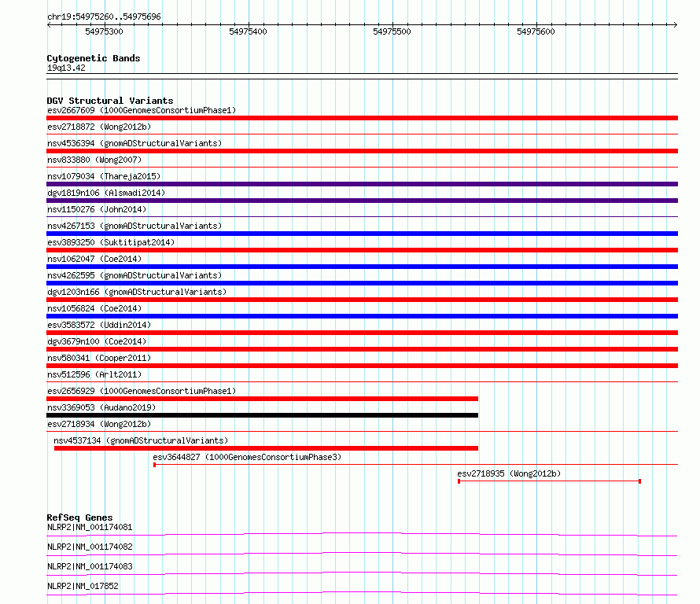
Task: Click the 54975400 ruler position
Action: [248, 31]
